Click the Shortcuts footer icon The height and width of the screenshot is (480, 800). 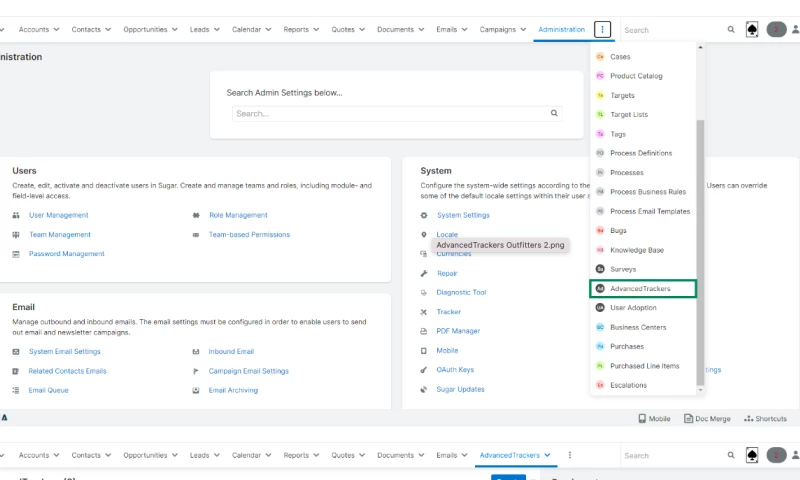[x=748, y=418]
